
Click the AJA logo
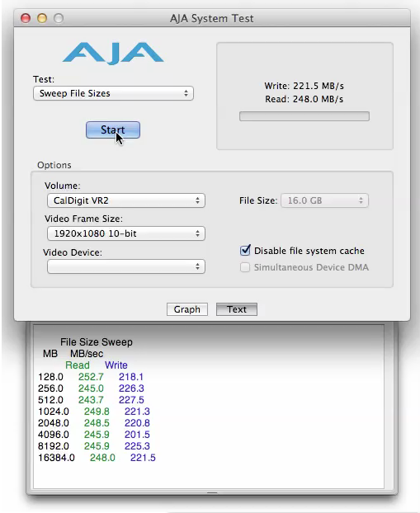pyautogui.click(x=113, y=53)
